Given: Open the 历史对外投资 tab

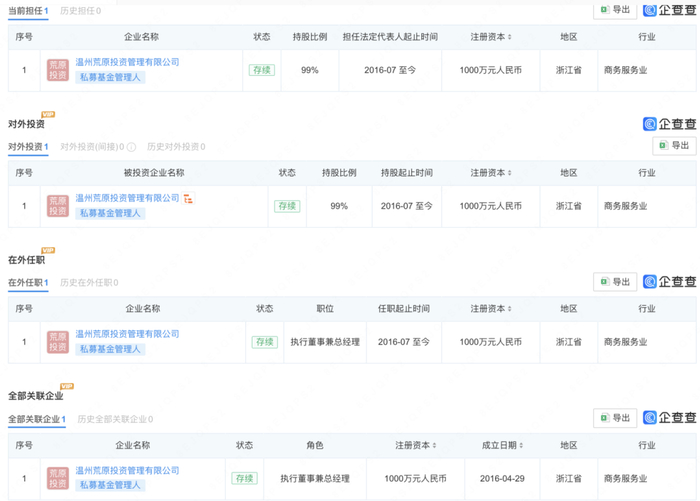Looking at the screenshot, I should click(175, 147).
